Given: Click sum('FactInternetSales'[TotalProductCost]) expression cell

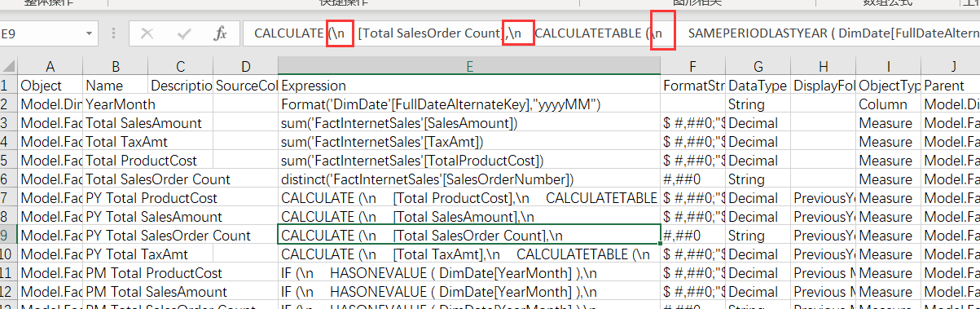Looking at the screenshot, I should 469,161.
